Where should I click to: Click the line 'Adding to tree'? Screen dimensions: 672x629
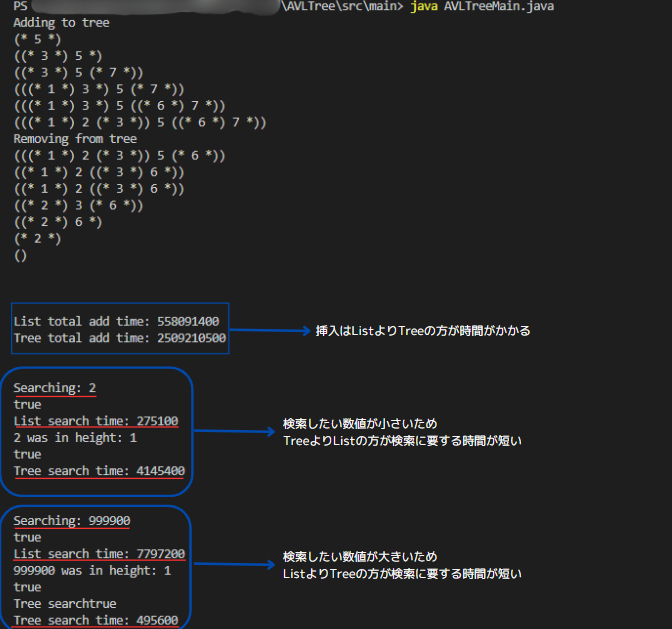coord(61,23)
